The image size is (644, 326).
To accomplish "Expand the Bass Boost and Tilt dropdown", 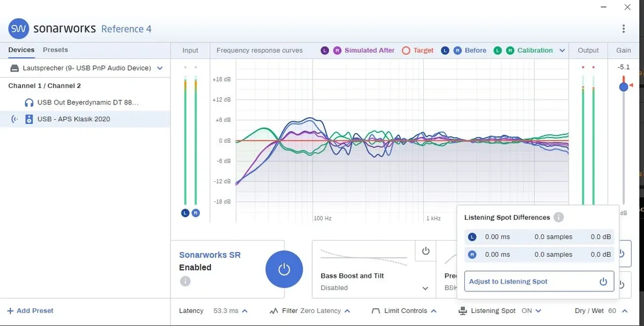I will [x=425, y=288].
